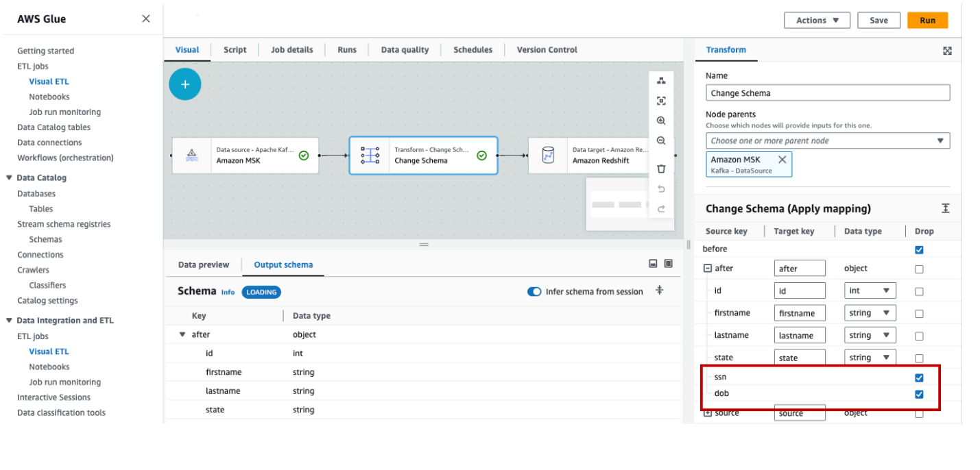Click the panel resize handle above Data preview
This screenshot has height=470, width=980.
[x=424, y=245]
